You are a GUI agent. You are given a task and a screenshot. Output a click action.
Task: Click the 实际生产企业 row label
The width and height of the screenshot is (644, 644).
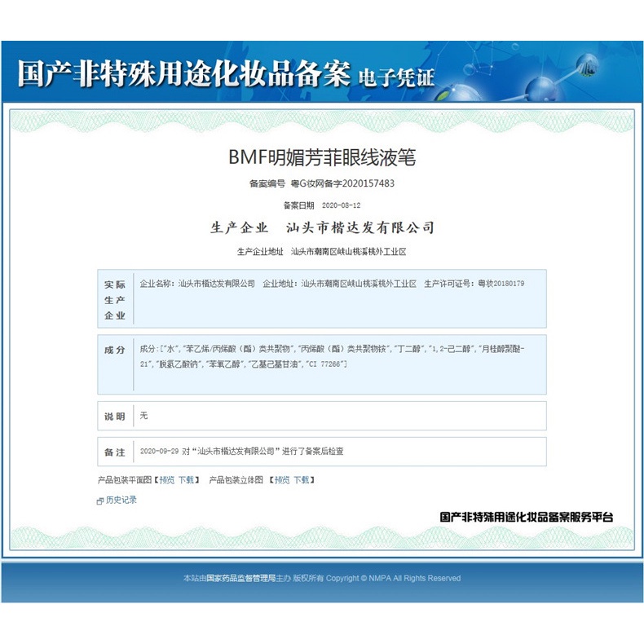tap(115, 300)
